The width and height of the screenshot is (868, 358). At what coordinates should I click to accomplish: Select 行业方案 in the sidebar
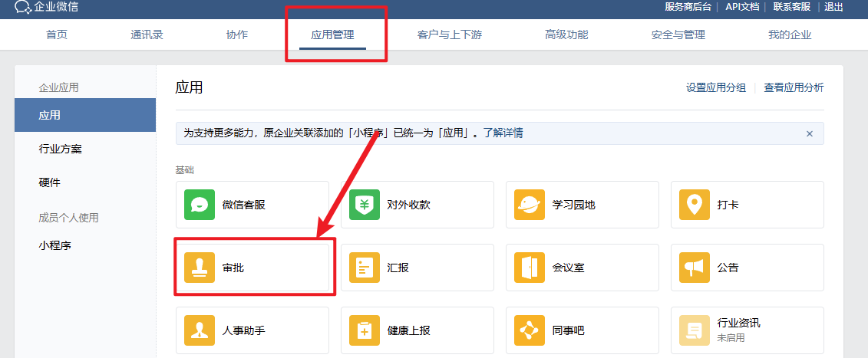(x=61, y=149)
